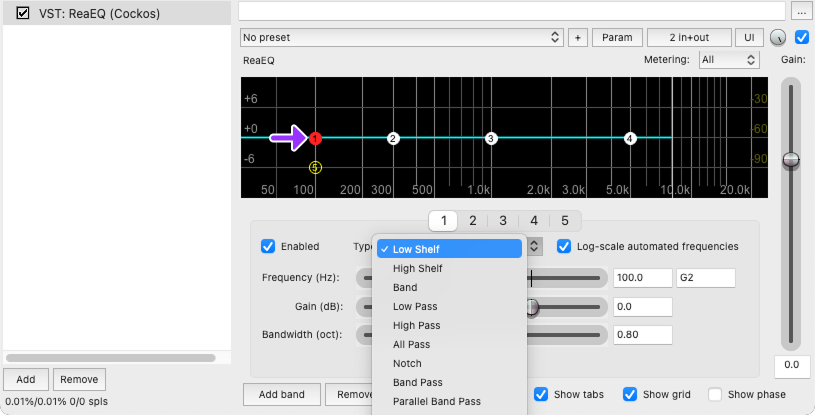Click the FX list horizontal scrollbar
The width and height of the screenshot is (815, 415).
click(x=110, y=358)
